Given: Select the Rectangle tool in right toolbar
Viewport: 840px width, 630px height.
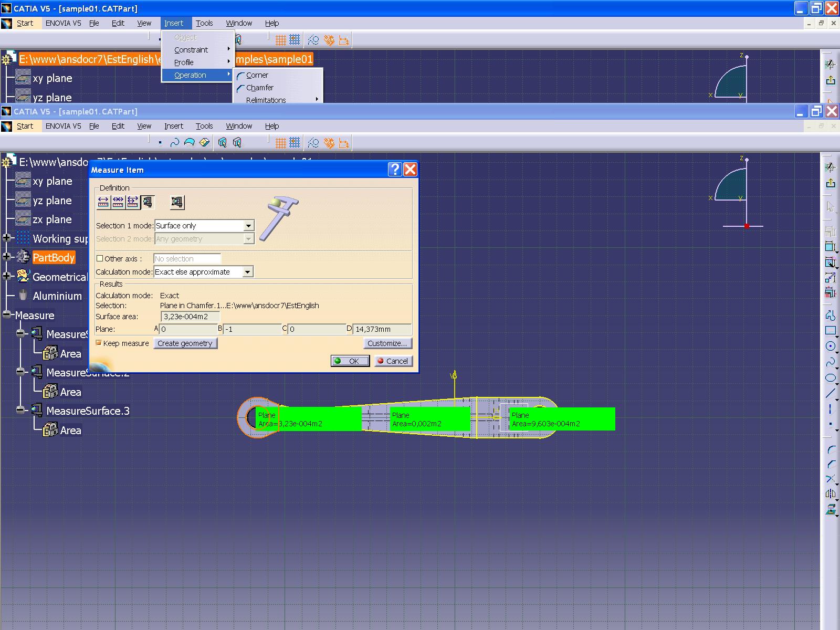Looking at the screenshot, I should click(830, 330).
